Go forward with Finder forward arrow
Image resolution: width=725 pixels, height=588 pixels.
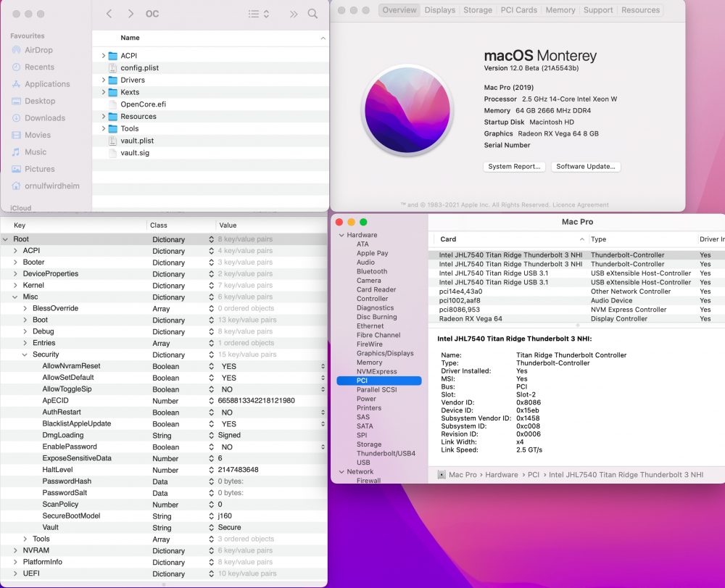pyautogui.click(x=130, y=14)
